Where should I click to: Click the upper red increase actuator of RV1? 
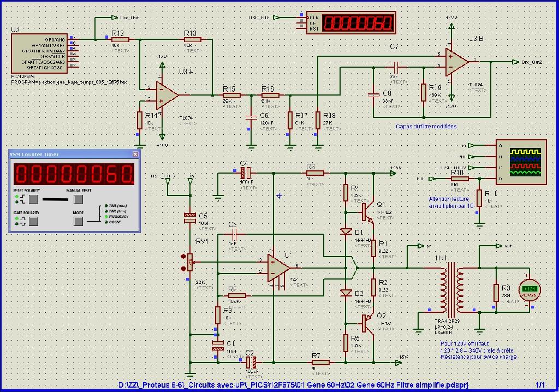[183, 256]
